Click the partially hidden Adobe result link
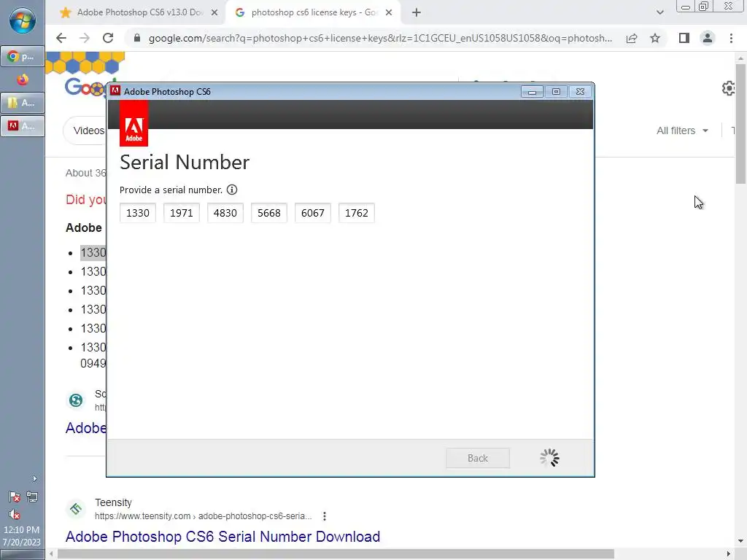This screenshot has height=560, width=747. [x=86, y=428]
